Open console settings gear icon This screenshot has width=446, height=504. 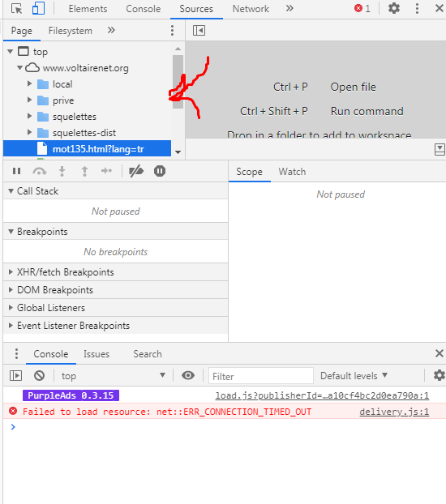point(439,375)
